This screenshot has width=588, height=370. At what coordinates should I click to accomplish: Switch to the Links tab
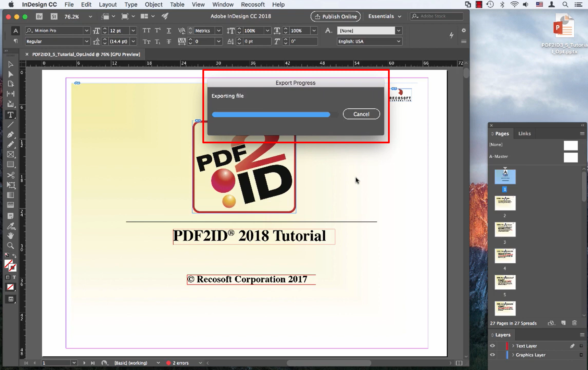(525, 133)
